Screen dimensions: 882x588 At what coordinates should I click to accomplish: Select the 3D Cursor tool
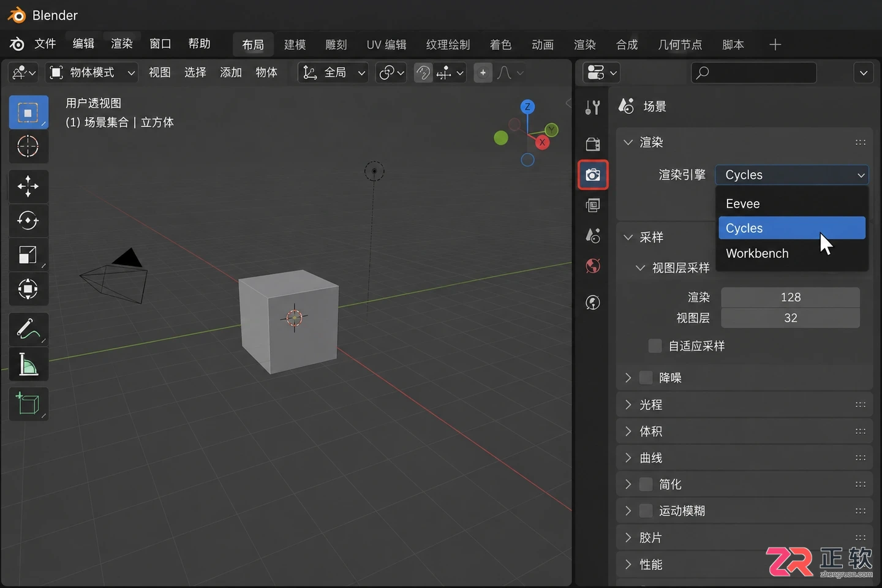coord(28,146)
